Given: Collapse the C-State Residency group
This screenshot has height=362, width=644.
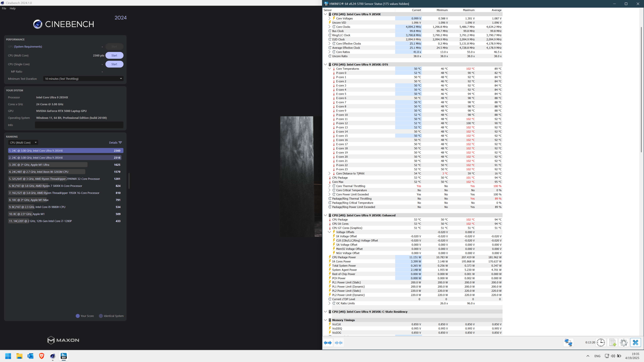Looking at the screenshot, I should (325, 312).
